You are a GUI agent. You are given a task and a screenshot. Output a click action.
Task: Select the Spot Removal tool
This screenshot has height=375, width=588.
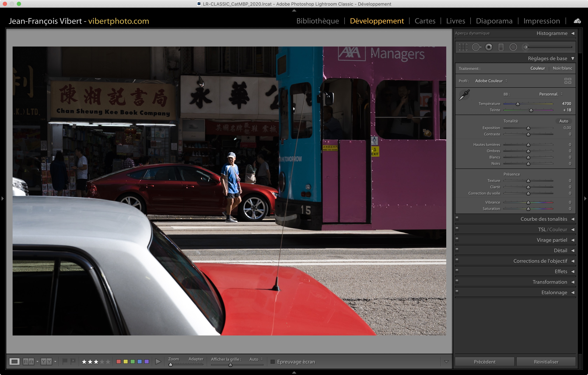tap(476, 47)
